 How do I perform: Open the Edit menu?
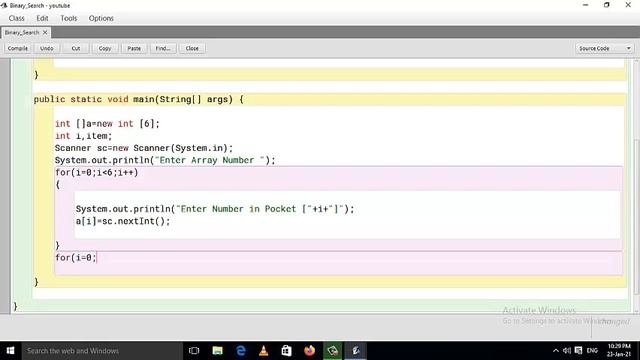point(42,18)
